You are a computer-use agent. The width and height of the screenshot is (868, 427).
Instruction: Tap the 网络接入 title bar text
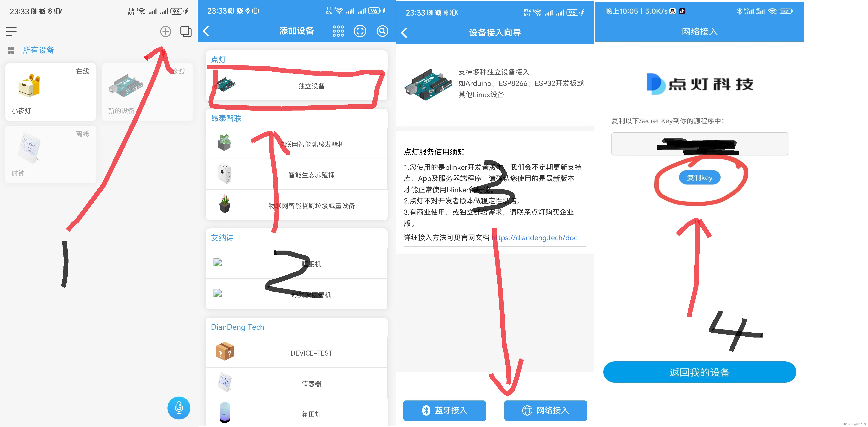coord(700,32)
